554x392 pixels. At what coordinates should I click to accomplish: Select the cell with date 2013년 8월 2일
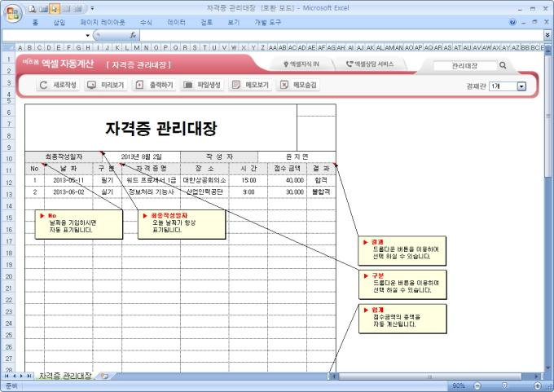[x=141, y=156]
